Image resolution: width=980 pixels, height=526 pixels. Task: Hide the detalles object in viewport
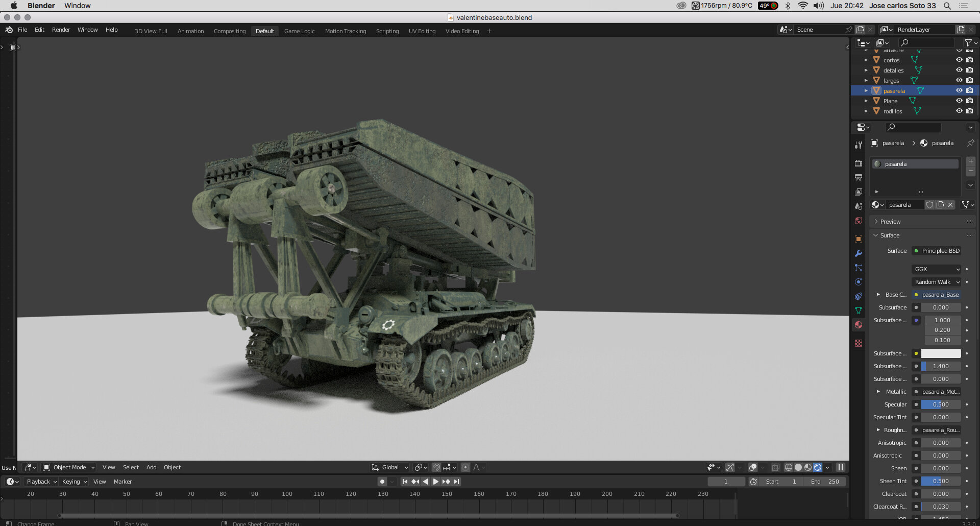(959, 70)
